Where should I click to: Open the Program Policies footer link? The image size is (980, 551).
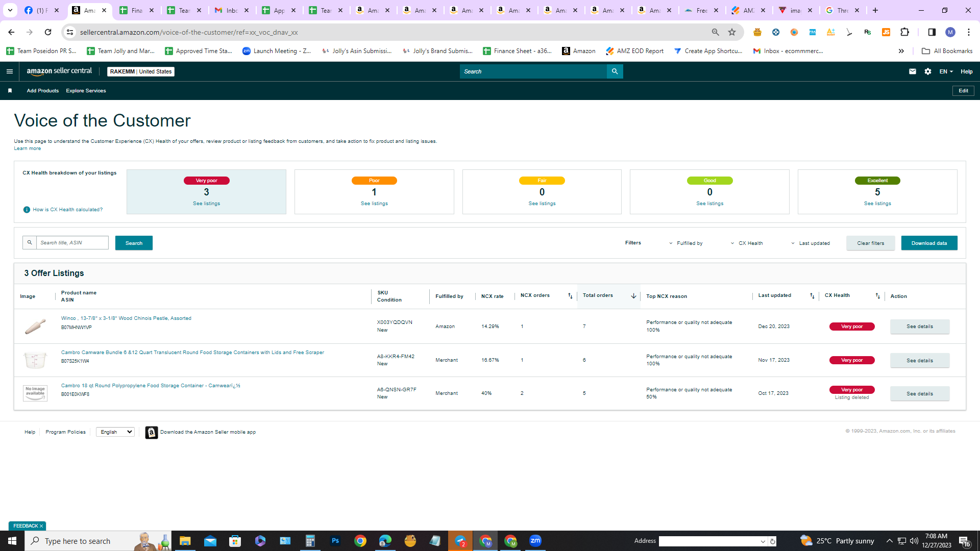point(65,432)
